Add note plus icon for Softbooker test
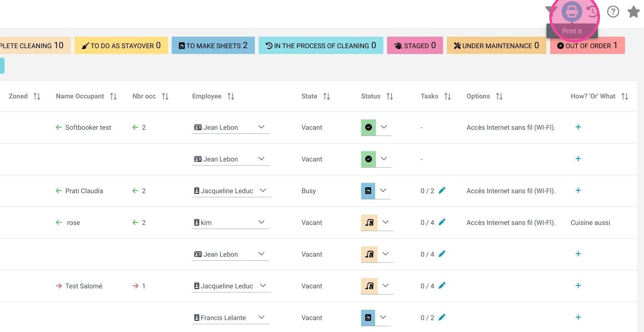This screenshot has width=644, height=332. coord(578,127)
